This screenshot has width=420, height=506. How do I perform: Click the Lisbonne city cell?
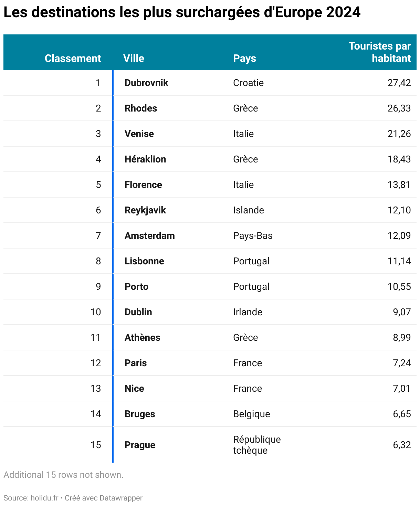click(x=144, y=261)
